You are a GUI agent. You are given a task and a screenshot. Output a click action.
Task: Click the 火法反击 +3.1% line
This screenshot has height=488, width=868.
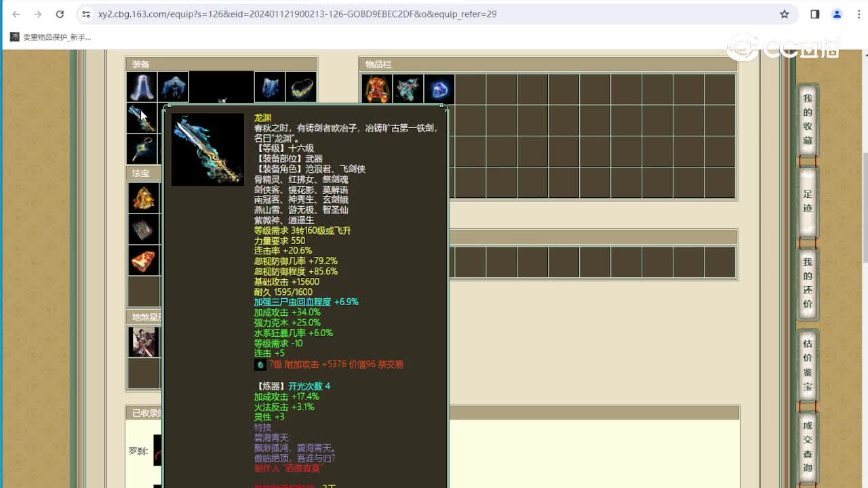284,407
